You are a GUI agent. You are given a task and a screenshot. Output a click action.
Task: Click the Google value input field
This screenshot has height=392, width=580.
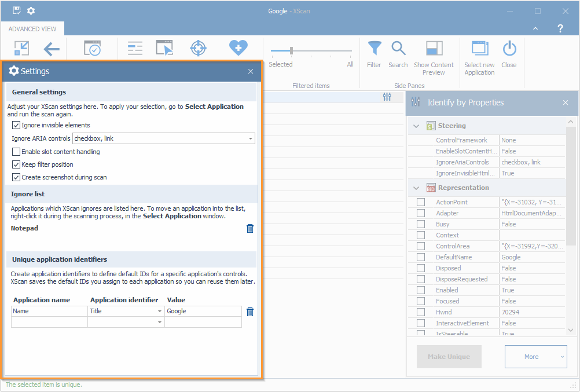point(203,312)
